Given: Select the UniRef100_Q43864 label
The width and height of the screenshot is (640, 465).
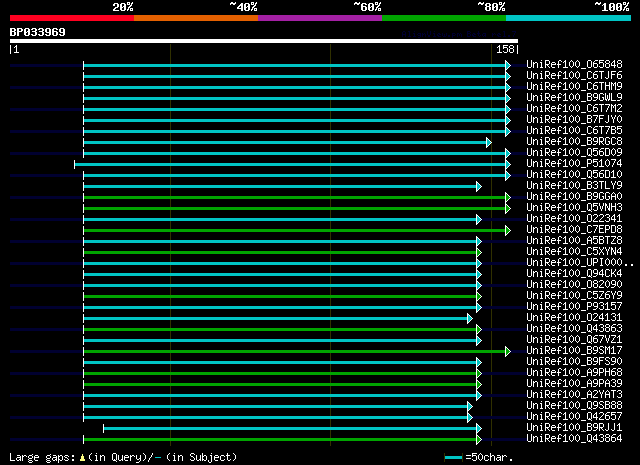Looking at the screenshot, I should point(574,439).
